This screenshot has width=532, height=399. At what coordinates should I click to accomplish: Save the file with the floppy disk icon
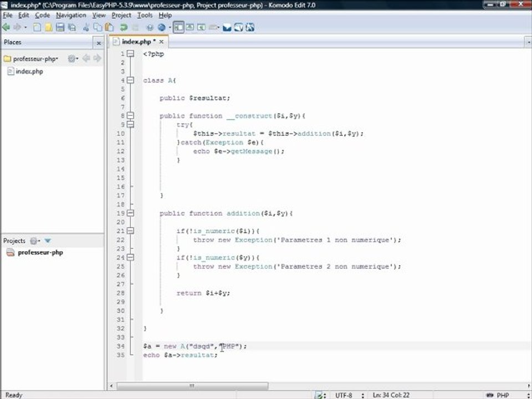tap(60, 27)
